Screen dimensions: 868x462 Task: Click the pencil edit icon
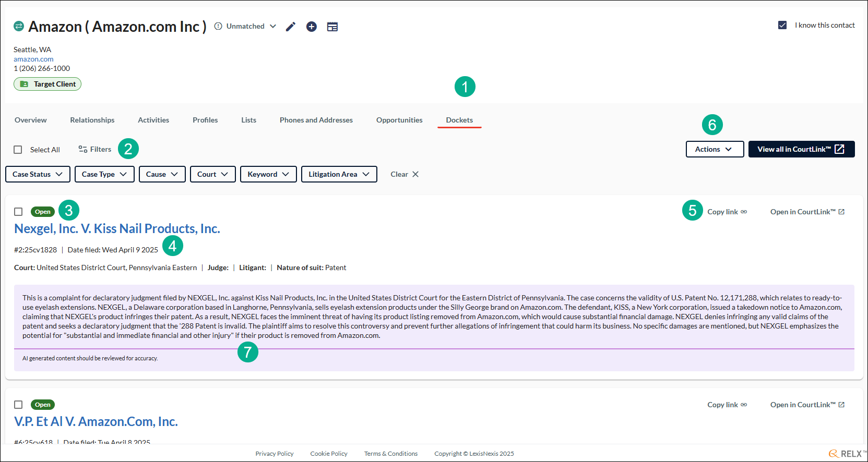tap(291, 27)
